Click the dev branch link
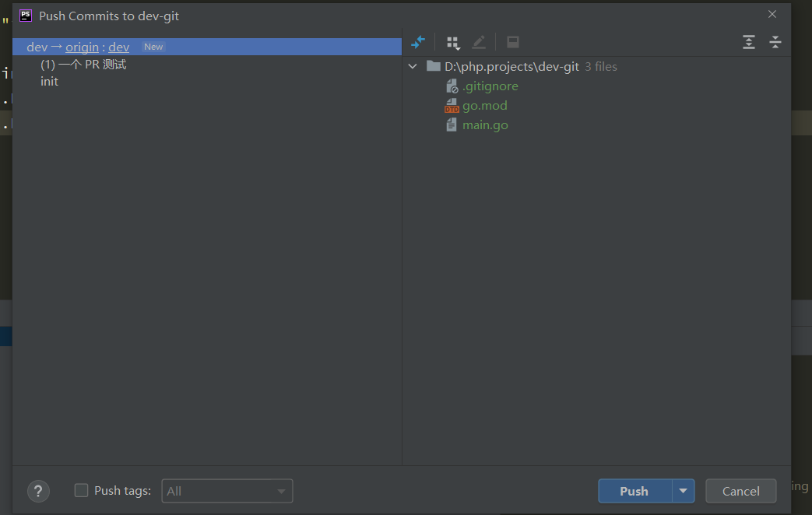The image size is (812, 515). (x=118, y=47)
